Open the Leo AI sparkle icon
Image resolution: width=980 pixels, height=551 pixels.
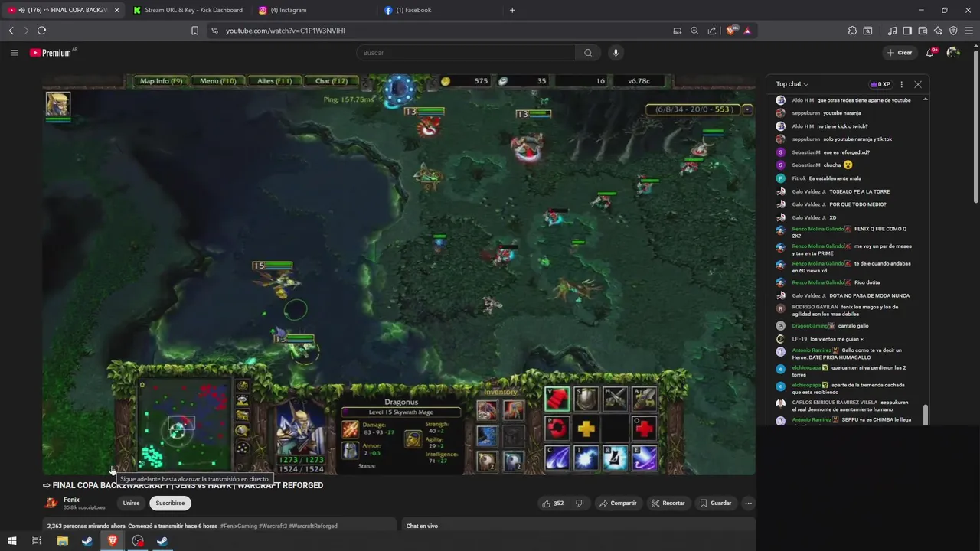[938, 31]
